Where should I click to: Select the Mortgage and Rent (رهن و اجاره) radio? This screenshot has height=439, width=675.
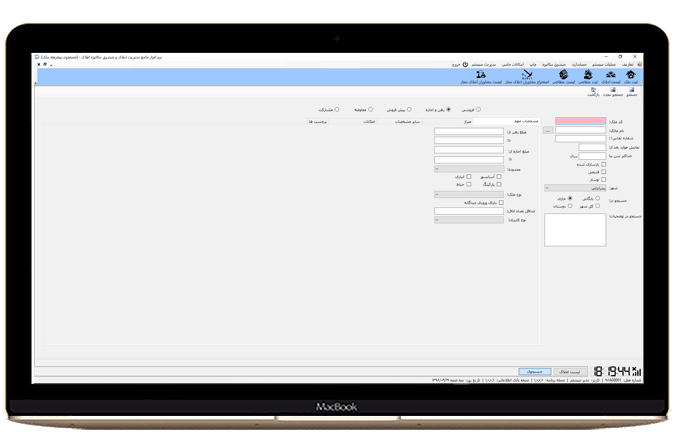(449, 110)
